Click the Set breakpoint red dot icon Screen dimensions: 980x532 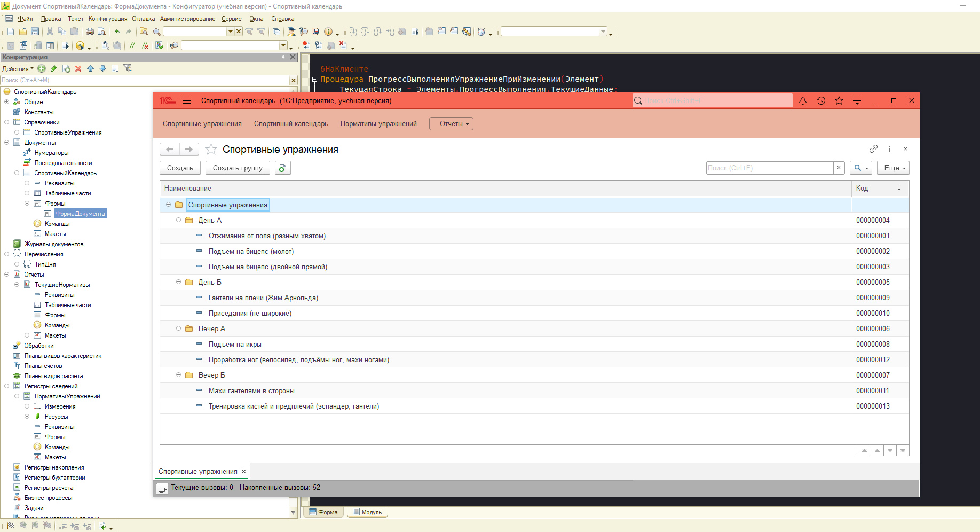pos(306,45)
